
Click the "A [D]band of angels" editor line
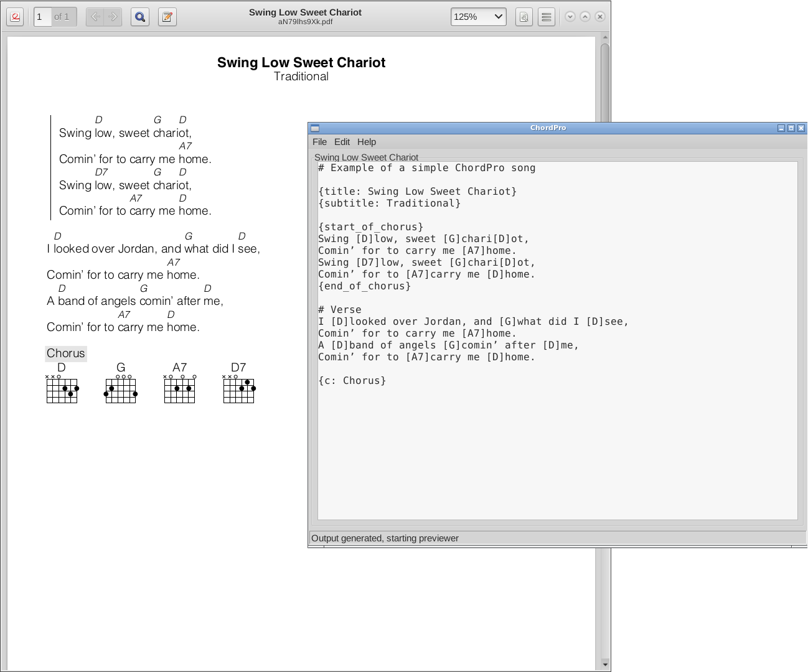point(448,345)
